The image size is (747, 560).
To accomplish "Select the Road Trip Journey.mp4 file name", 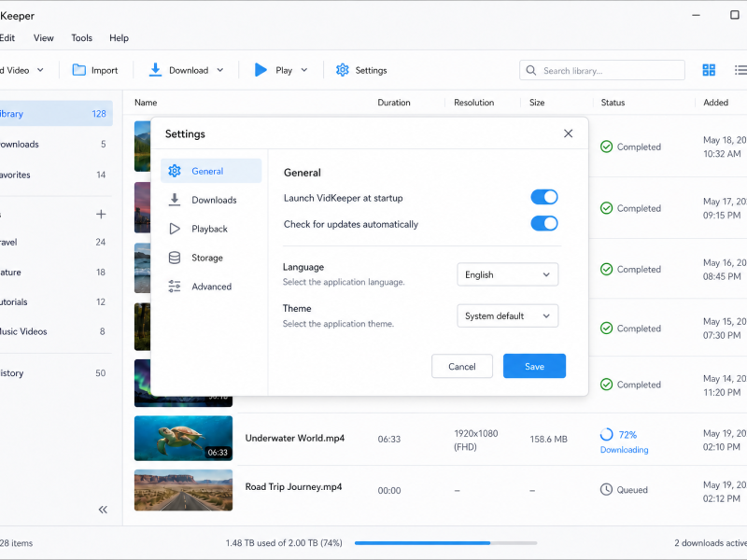I will click(293, 486).
